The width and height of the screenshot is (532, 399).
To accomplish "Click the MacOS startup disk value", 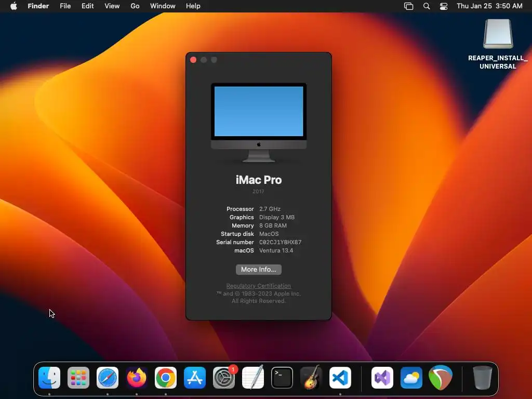I will [269, 234].
